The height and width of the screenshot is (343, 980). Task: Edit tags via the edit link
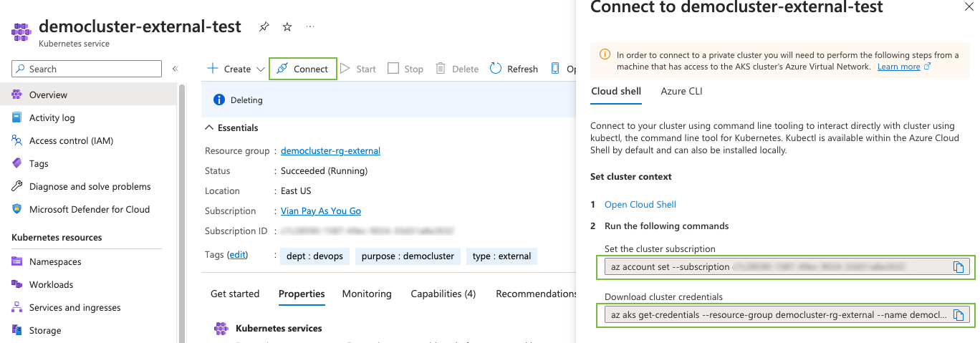(x=237, y=255)
